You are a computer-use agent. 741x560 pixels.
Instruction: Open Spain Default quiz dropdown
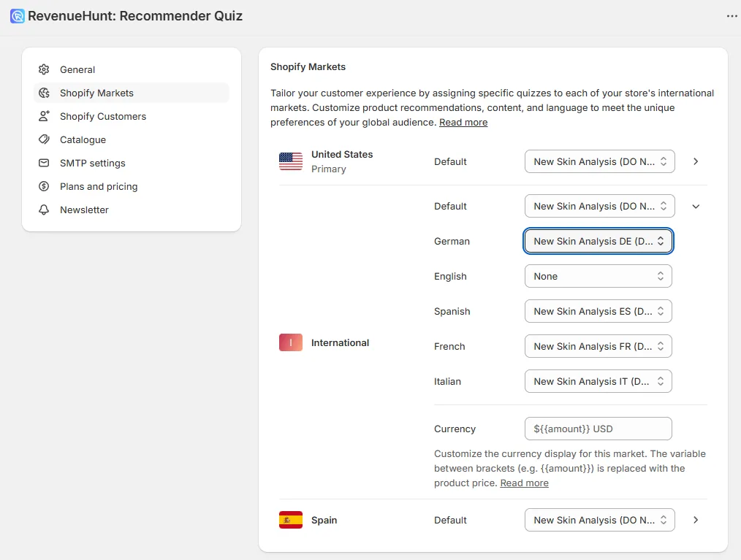tap(600, 520)
